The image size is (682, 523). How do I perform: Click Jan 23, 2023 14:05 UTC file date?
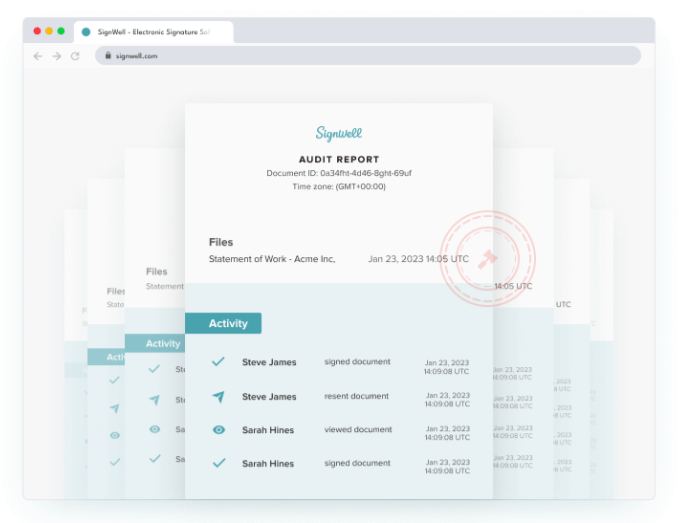[x=418, y=259]
